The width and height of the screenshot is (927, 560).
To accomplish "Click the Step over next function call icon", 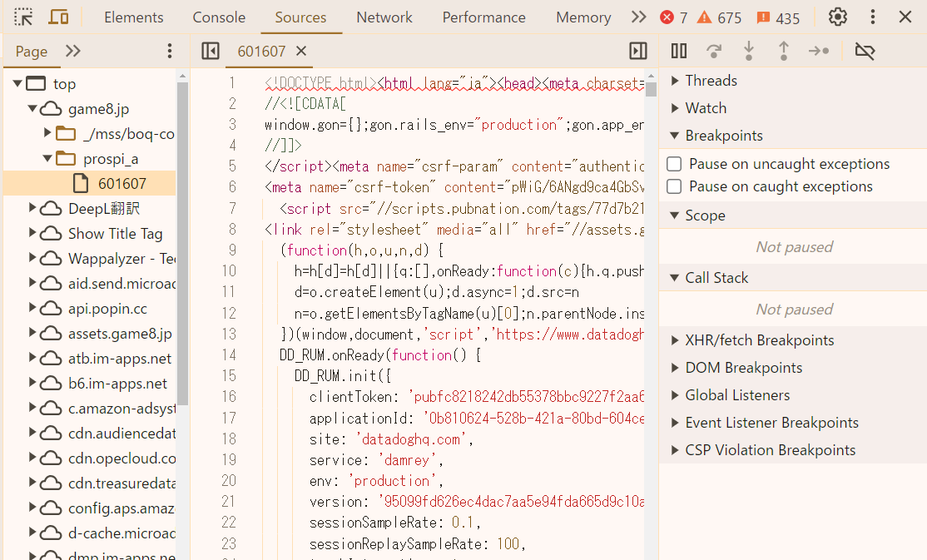I will pyautogui.click(x=713, y=51).
